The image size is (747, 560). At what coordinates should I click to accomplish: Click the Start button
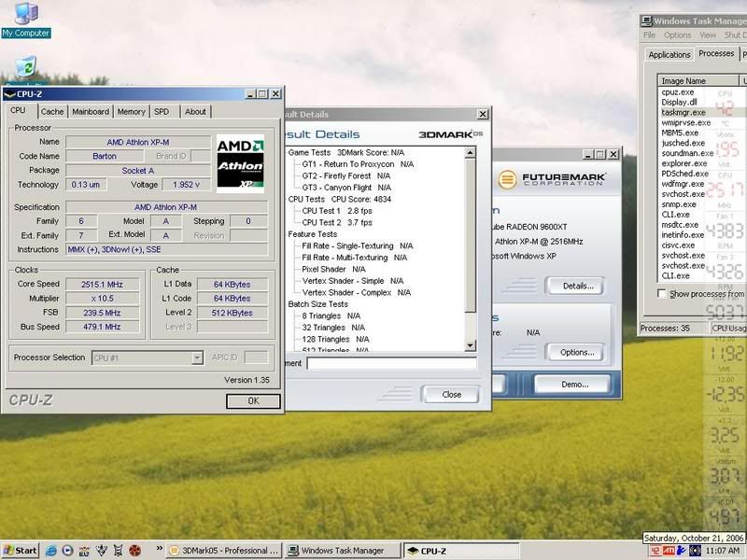coord(20,551)
